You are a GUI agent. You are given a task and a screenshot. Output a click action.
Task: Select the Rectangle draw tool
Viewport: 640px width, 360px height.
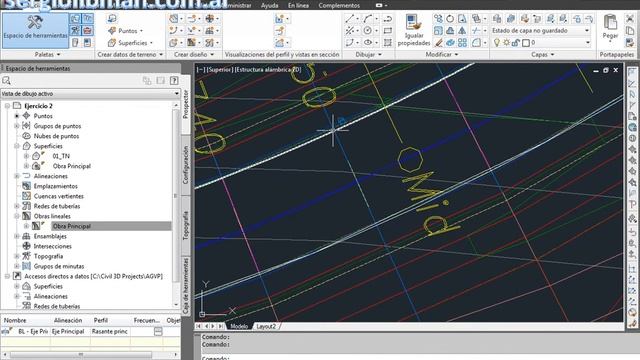388,31
